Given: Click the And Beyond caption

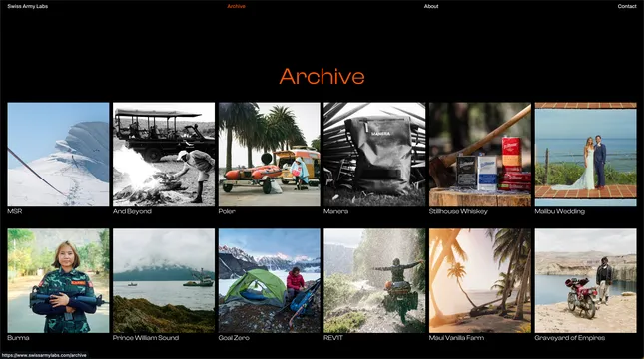Looking at the screenshot, I should pos(132,211).
